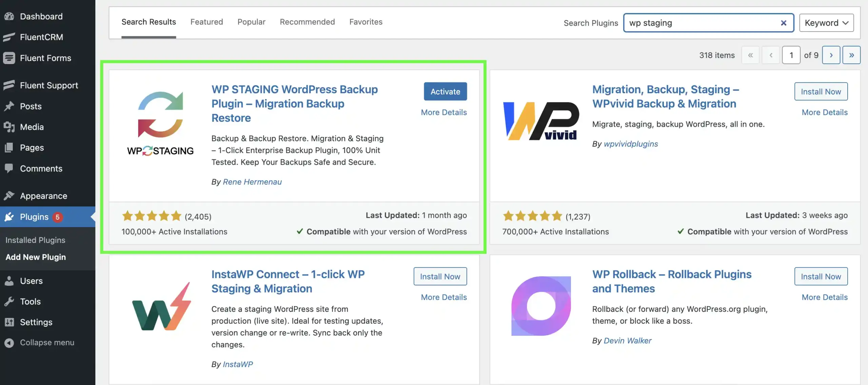Open author link Devin Walker
Viewport: 868px width, 385px height.
click(628, 341)
